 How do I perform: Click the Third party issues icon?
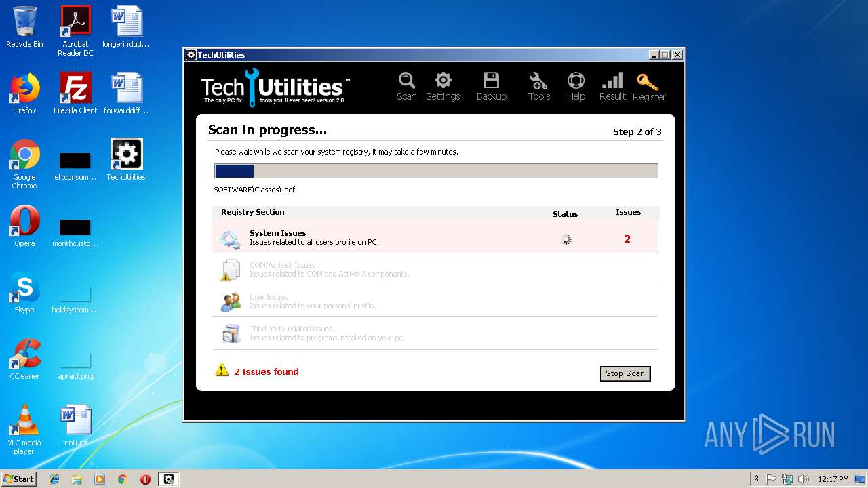[x=231, y=333]
